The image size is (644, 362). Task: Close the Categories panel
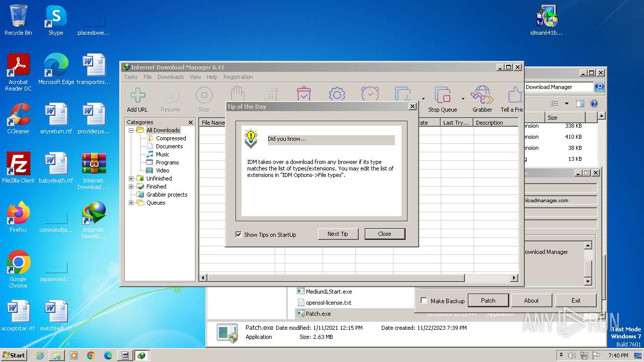191,122
